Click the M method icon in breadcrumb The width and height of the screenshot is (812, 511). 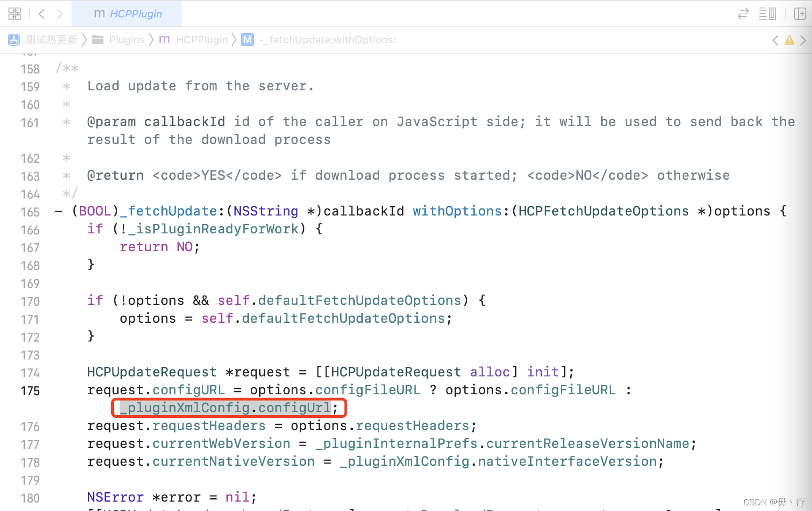(x=247, y=40)
